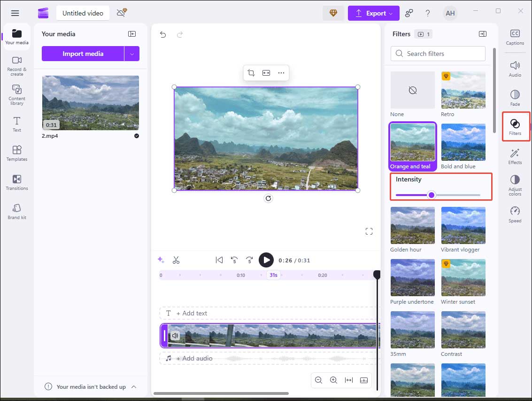This screenshot has height=401, width=532.
Task: Open the Speed panel
Action: pos(515,213)
